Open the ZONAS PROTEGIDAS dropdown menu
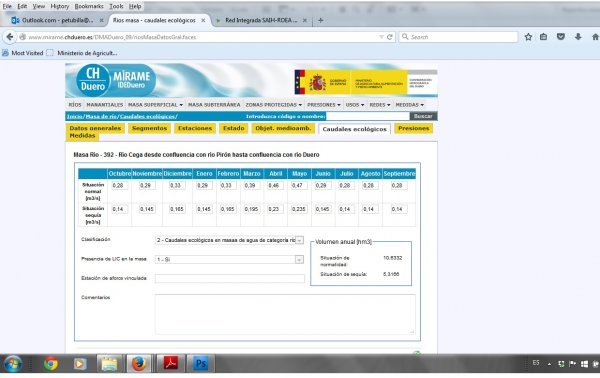This screenshot has width=600, height=378. point(274,105)
